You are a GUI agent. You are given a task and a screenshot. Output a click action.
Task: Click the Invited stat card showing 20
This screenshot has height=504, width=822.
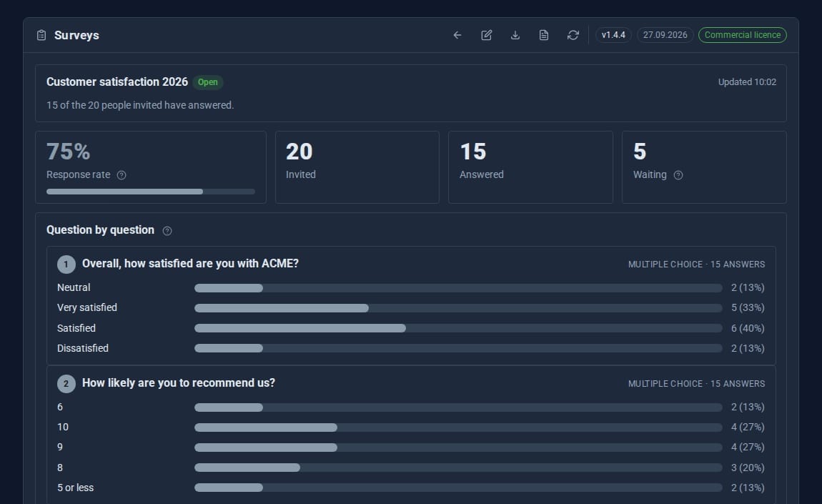pos(357,167)
